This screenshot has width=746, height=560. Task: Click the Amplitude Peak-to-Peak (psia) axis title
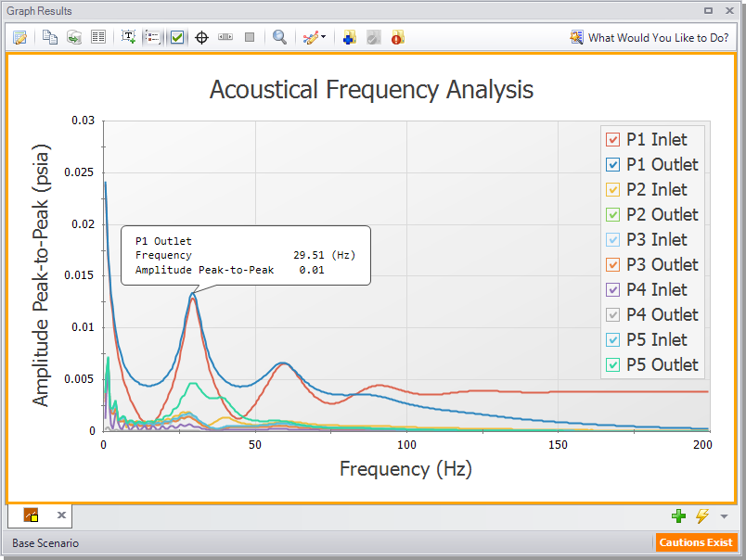tap(41, 275)
